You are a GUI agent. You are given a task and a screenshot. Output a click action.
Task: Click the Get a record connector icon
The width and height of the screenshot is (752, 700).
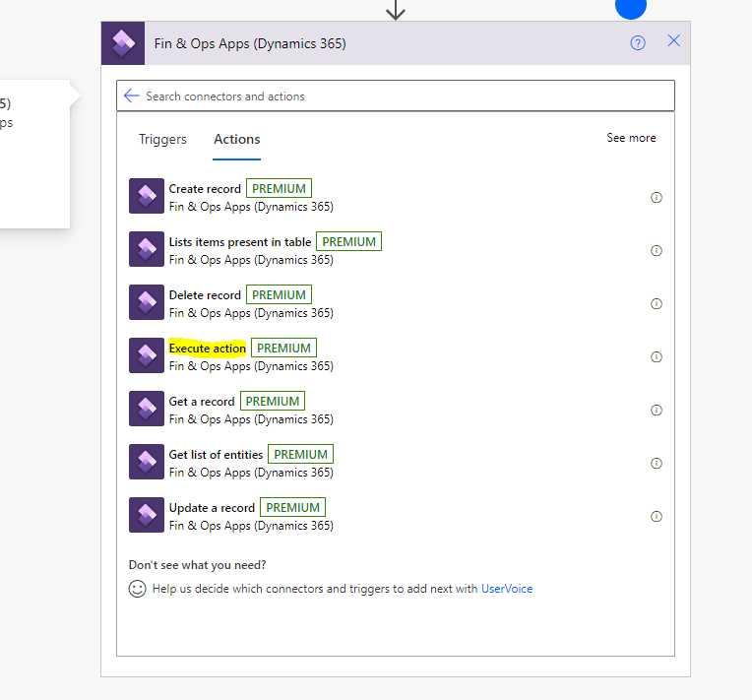(147, 410)
